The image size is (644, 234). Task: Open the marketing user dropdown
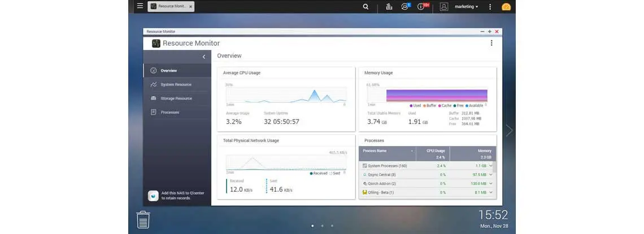(466, 7)
